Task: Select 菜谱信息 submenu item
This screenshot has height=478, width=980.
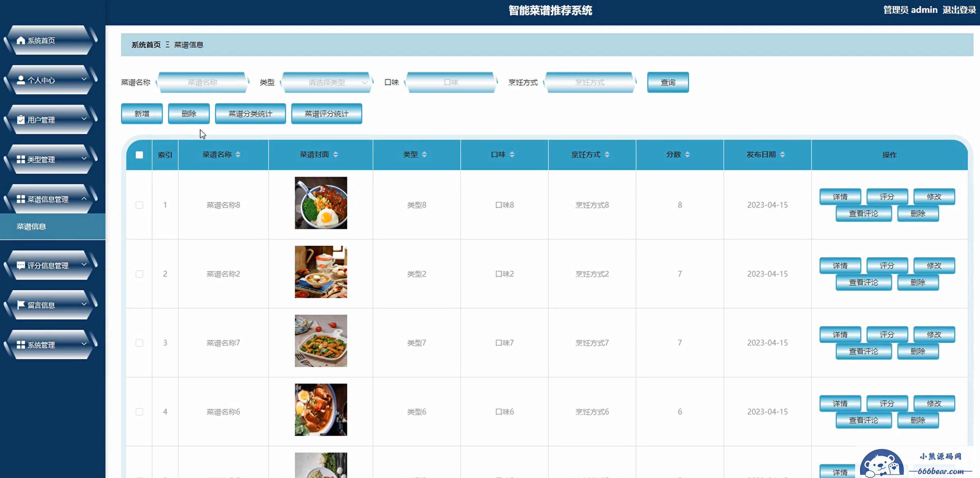Action: [53, 226]
